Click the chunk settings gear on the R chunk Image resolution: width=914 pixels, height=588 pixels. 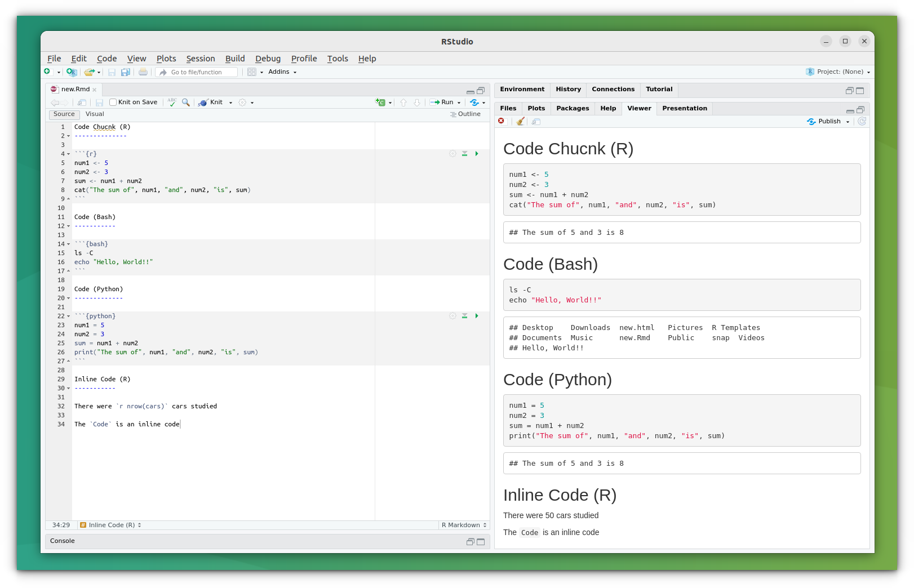click(x=452, y=153)
